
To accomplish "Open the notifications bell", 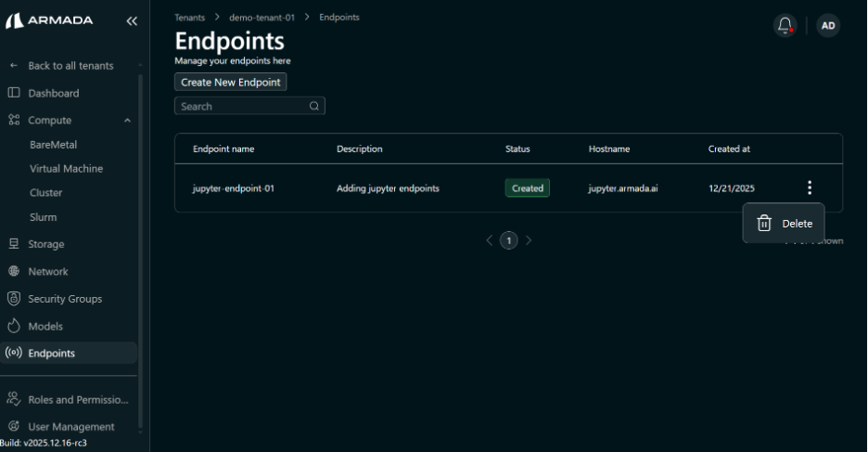I will [785, 27].
